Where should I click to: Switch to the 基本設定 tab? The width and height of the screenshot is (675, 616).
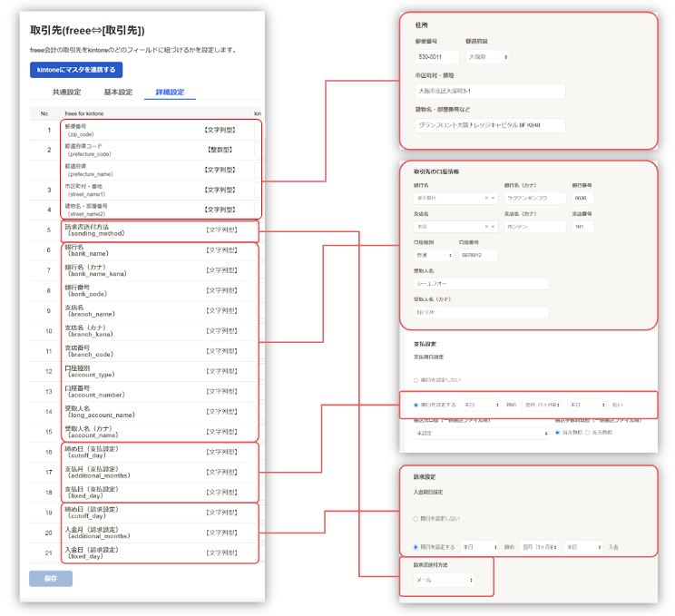(118, 93)
